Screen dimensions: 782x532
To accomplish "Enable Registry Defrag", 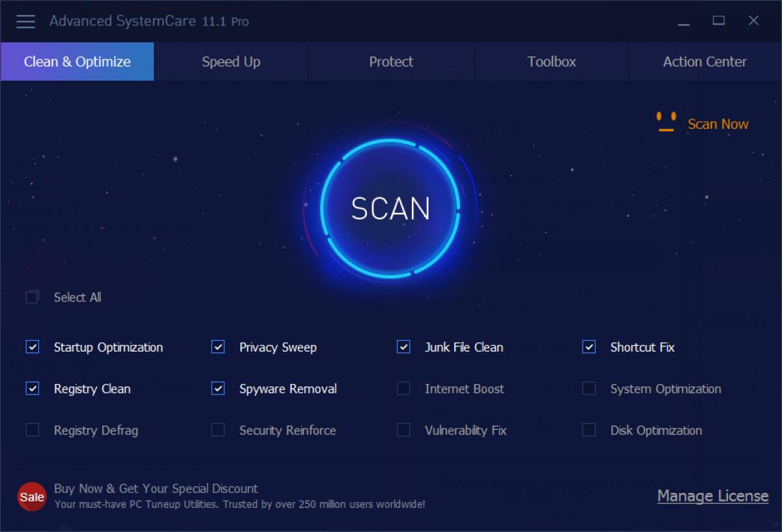I will tap(32, 430).
